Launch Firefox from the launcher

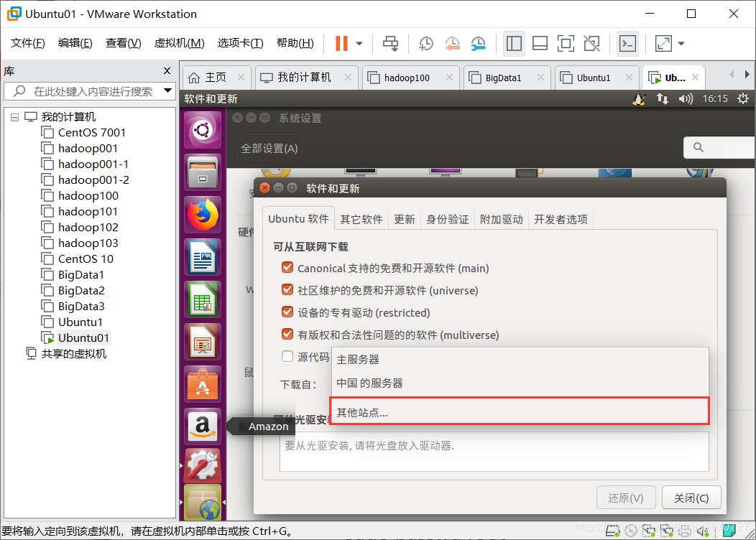tap(203, 215)
